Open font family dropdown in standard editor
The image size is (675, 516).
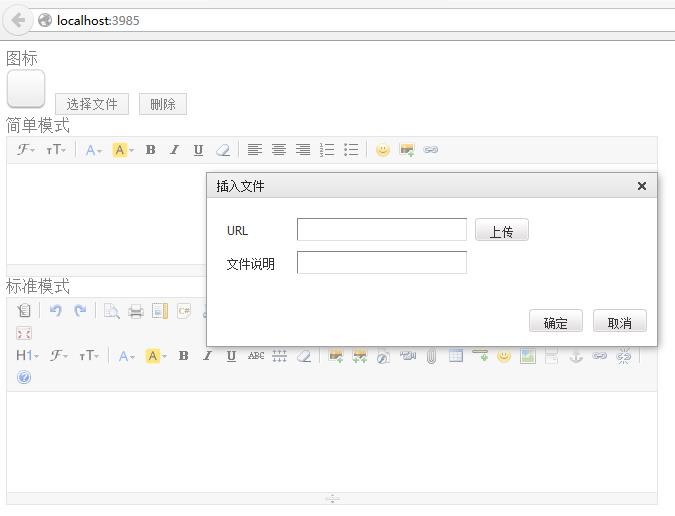pyautogui.click(x=59, y=355)
